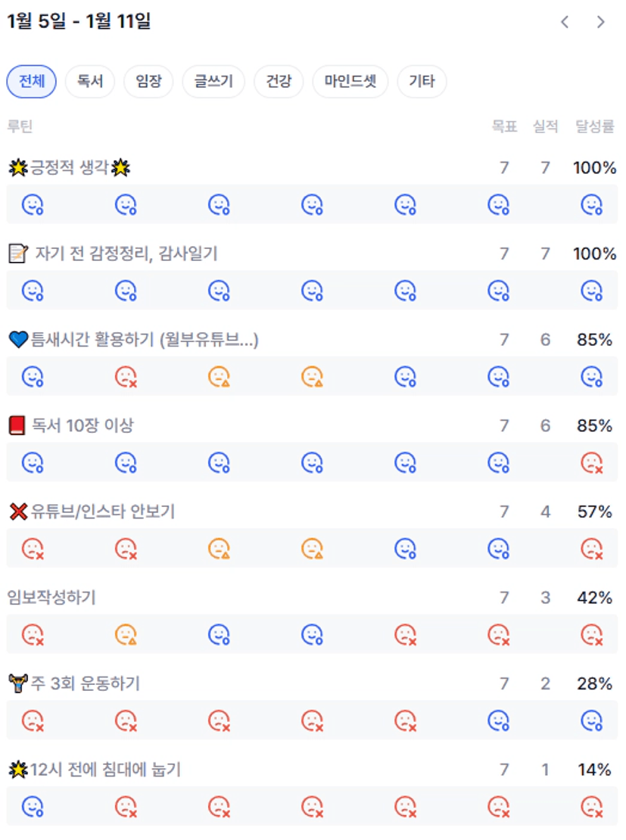Viewport: 626px width, 840px height.
Task: Filter routines by 건강
Action: point(279,82)
